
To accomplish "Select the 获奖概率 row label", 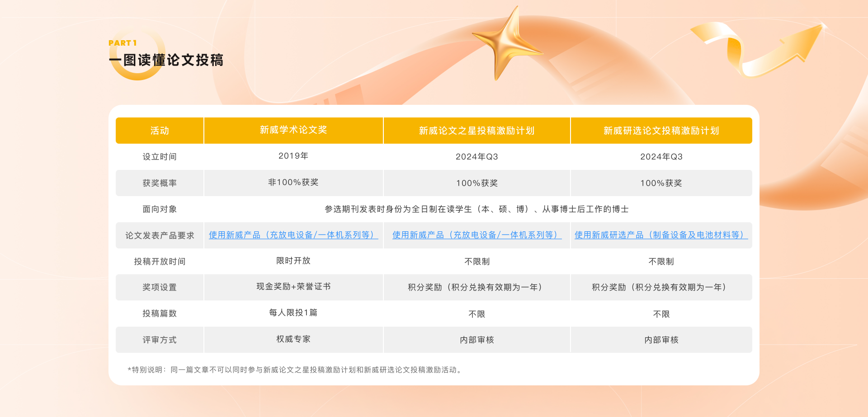I will point(160,183).
